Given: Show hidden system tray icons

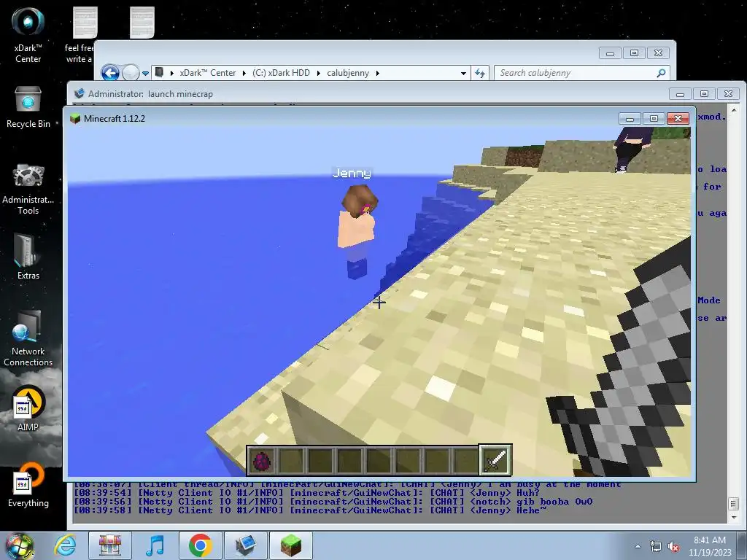Looking at the screenshot, I should point(638,547).
